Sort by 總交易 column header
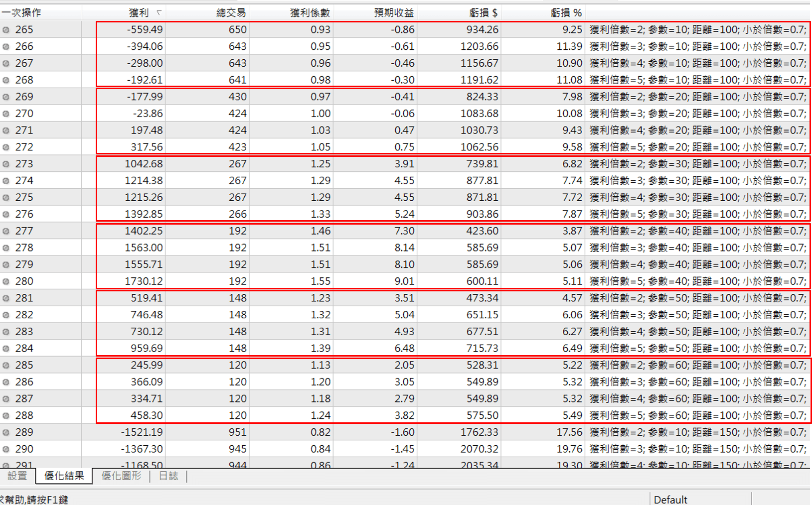This screenshot has width=812, height=505. (x=231, y=12)
